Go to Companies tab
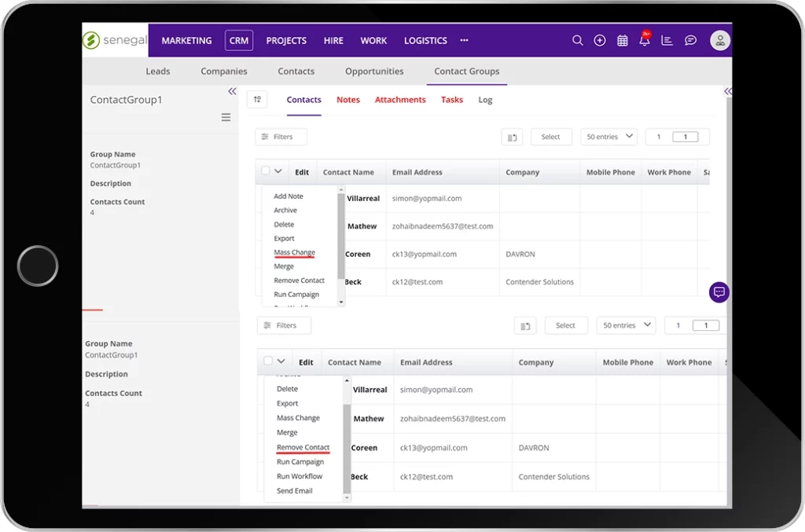The height and width of the screenshot is (532, 805). coord(224,72)
